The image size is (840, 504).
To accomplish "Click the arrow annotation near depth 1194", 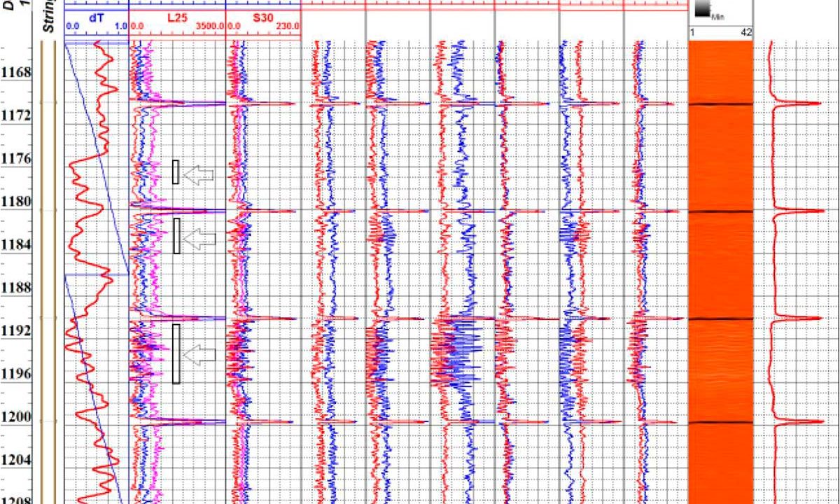I will (x=199, y=354).
